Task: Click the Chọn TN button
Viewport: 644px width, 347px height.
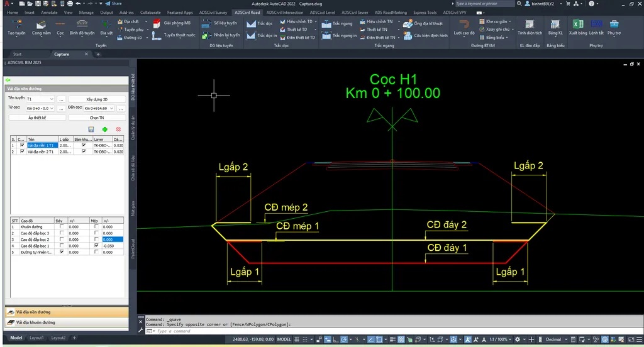Action: click(97, 118)
